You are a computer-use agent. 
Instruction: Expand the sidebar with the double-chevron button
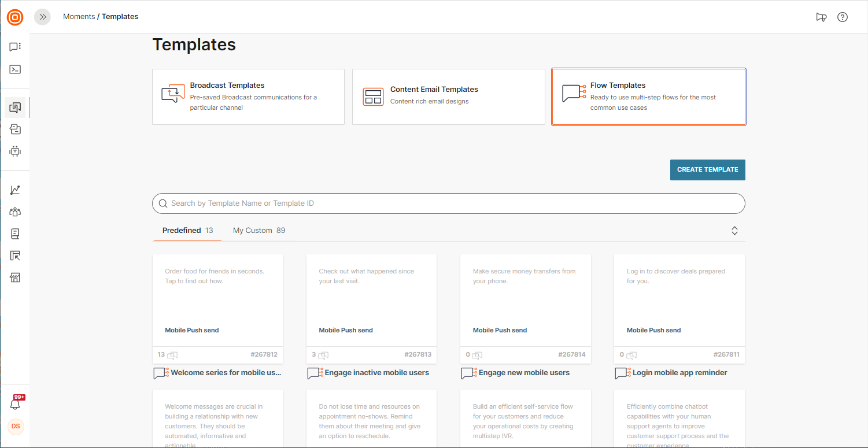pos(42,17)
